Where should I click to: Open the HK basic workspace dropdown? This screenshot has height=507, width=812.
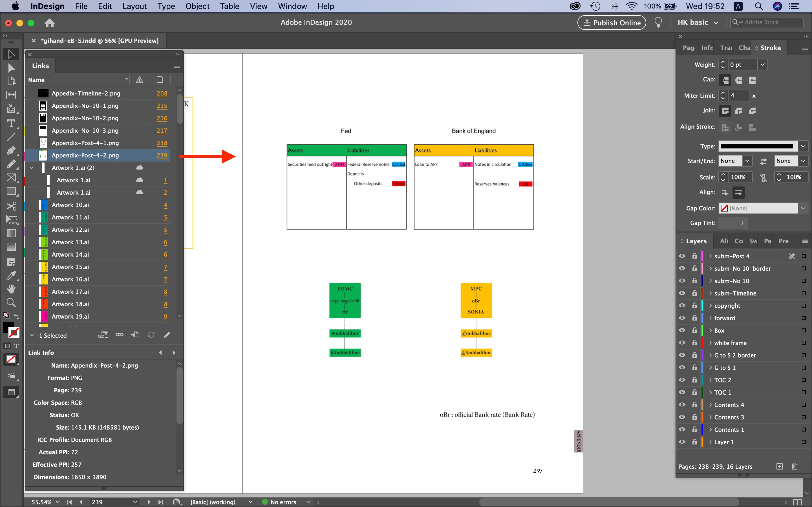pos(698,23)
